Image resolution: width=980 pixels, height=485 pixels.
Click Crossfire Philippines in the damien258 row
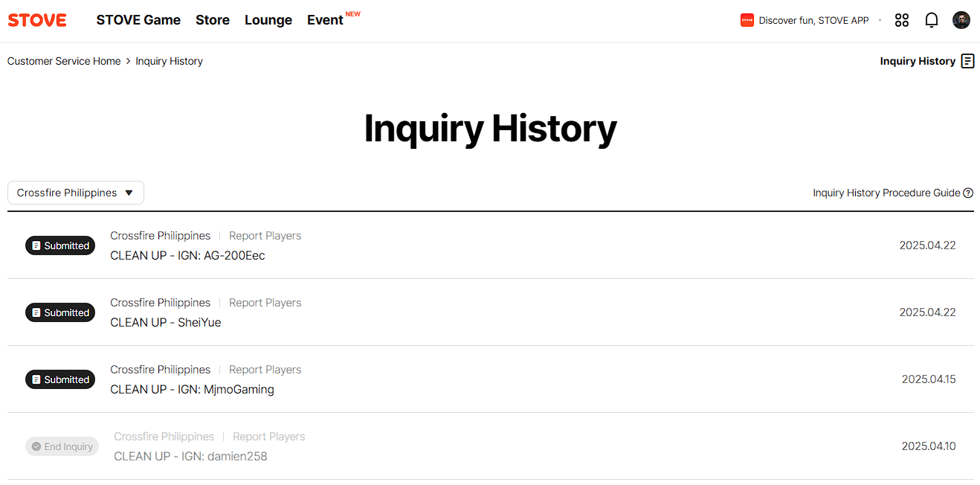point(164,437)
